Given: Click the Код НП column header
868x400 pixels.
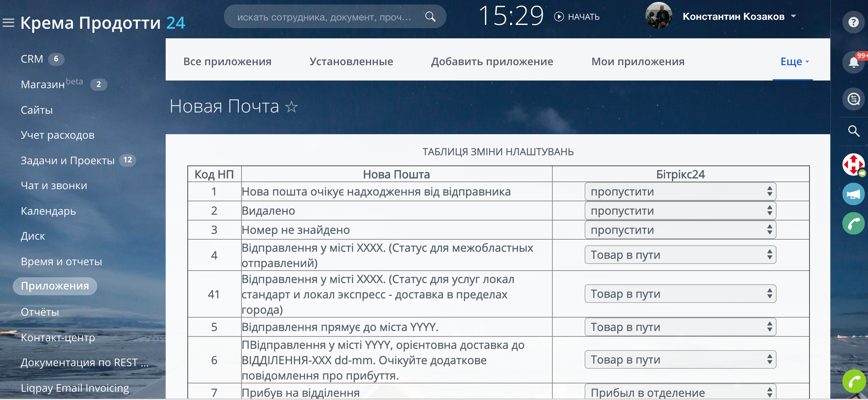Looking at the screenshot, I should 214,174.
